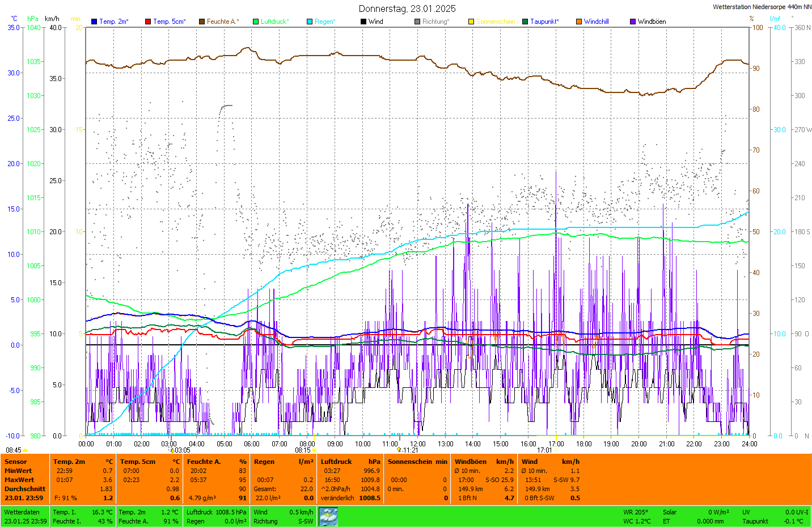Click the Luftdruck header in the data table

(336, 462)
